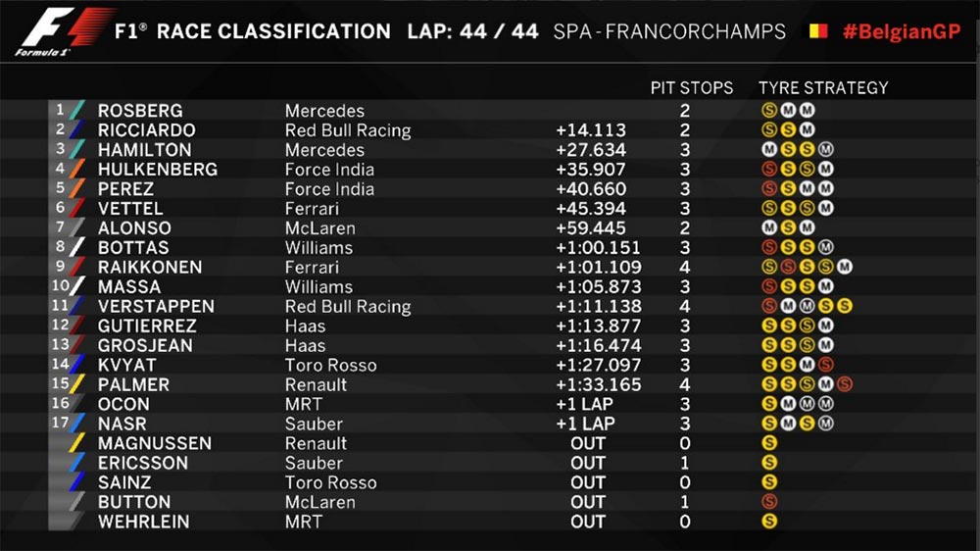The width and height of the screenshot is (980, 551).
Task: Click Hulkenberg's +35.907 gap time
Action: pos(591,170)
